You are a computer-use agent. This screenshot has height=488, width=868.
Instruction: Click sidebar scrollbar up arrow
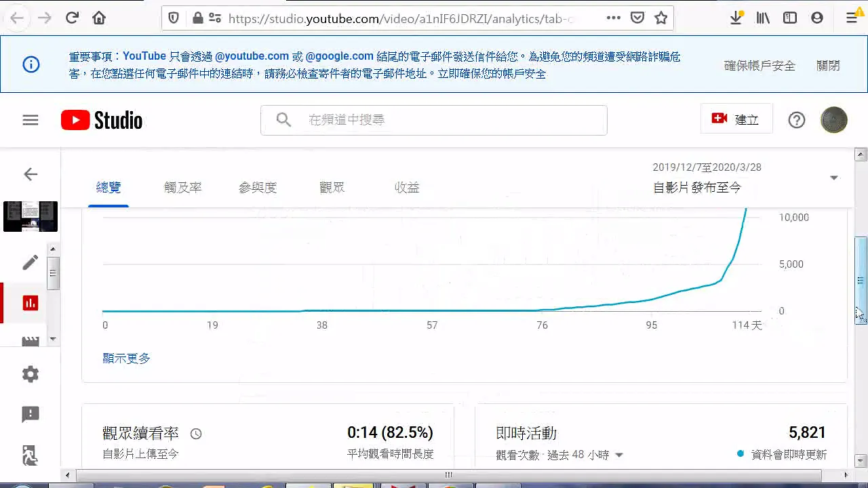tap(53, 249)
